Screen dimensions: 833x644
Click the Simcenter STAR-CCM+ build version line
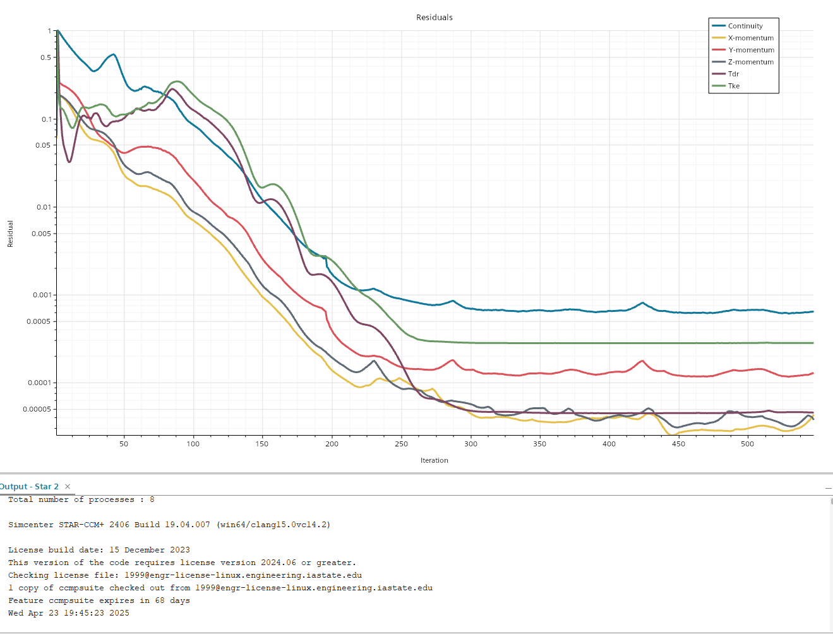169,525
